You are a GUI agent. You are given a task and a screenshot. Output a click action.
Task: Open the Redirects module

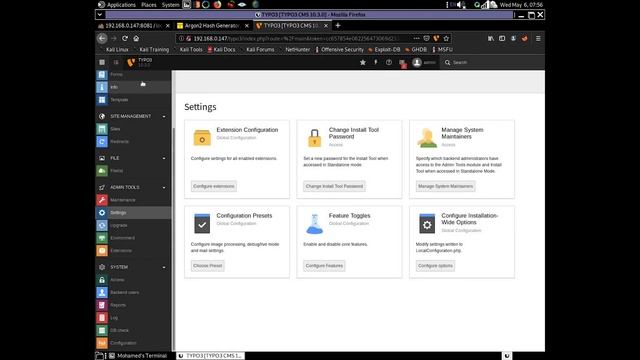click(133, 142)
